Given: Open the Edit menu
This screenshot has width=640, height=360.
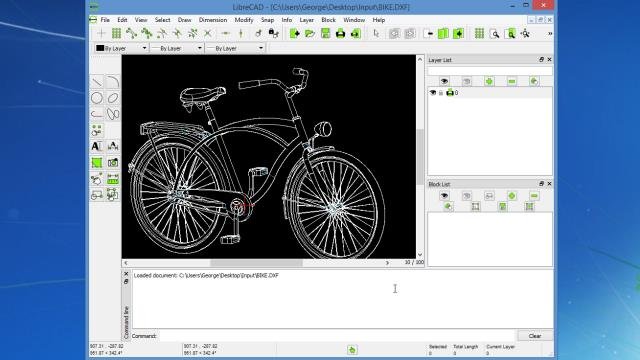Looking at the screenshot, I should 122,20.
